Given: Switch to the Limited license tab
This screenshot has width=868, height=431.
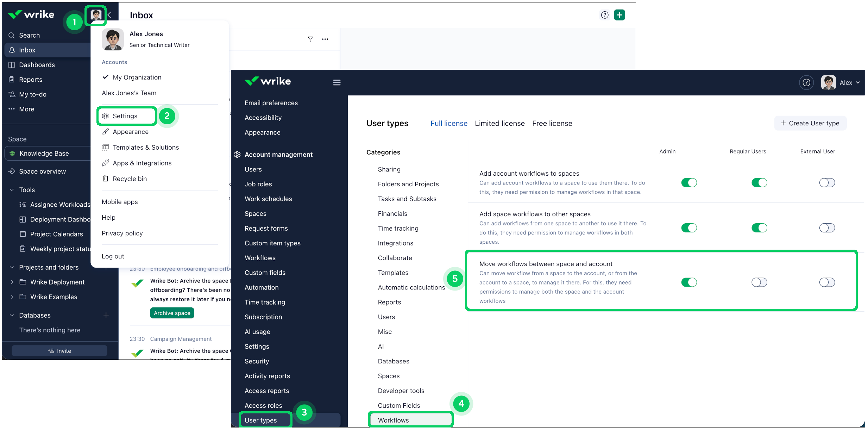Looking at the screenshot, I should pyautogui.click(x=499, y=123).
